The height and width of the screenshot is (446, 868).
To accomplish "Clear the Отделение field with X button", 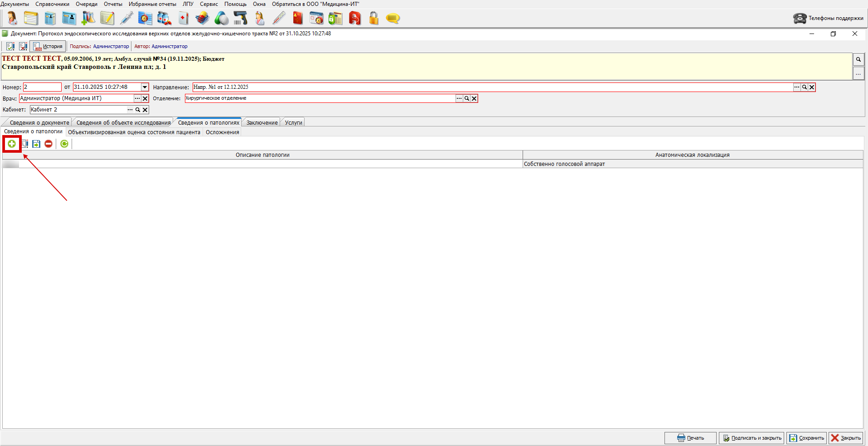I will pyautogui.click(x=474, y=98).
